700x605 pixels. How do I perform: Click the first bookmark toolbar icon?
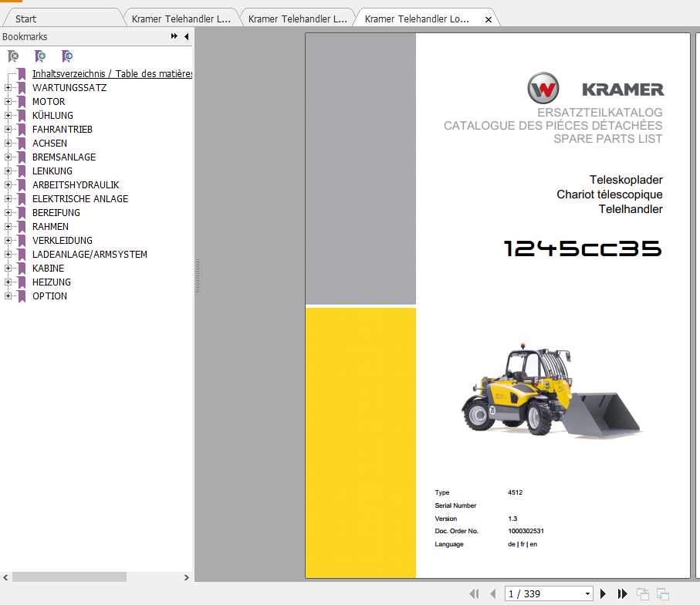[13, 56]
